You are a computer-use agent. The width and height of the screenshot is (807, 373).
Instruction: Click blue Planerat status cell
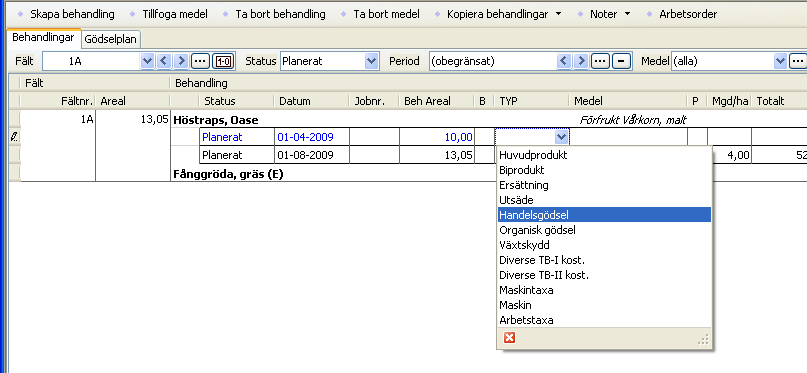tap(237, 137)
